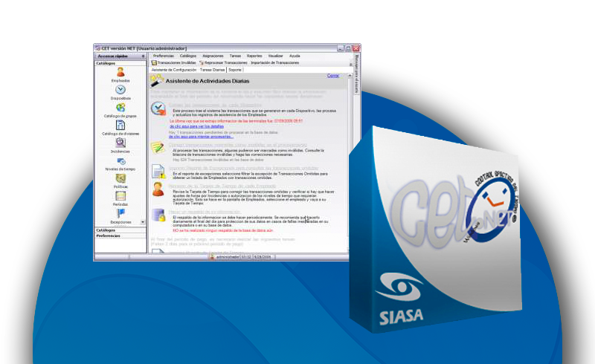This screenshot has width=595, height=364.
Task: Click the heading link about reviewing time cards
Action: (222, 186)
